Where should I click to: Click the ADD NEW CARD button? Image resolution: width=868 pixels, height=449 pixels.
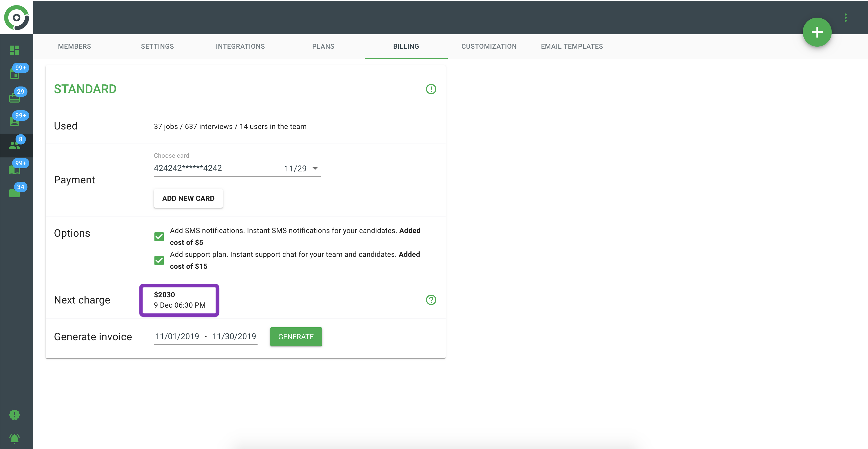pyautogui.click(x=188, y=198)
